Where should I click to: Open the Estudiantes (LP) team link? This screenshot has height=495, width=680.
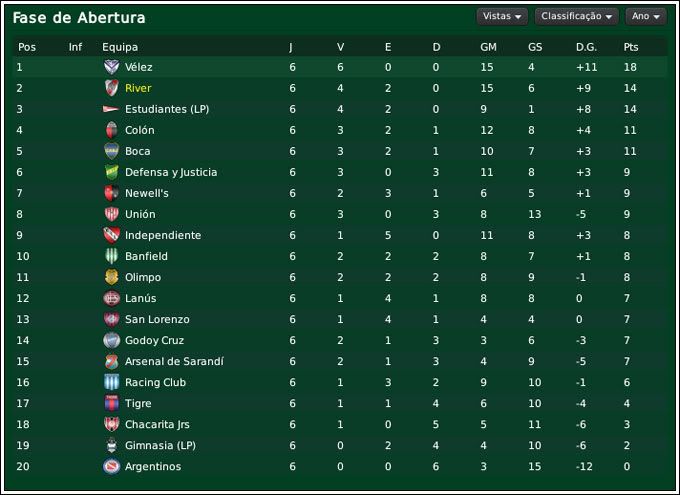tap(167, 109)
